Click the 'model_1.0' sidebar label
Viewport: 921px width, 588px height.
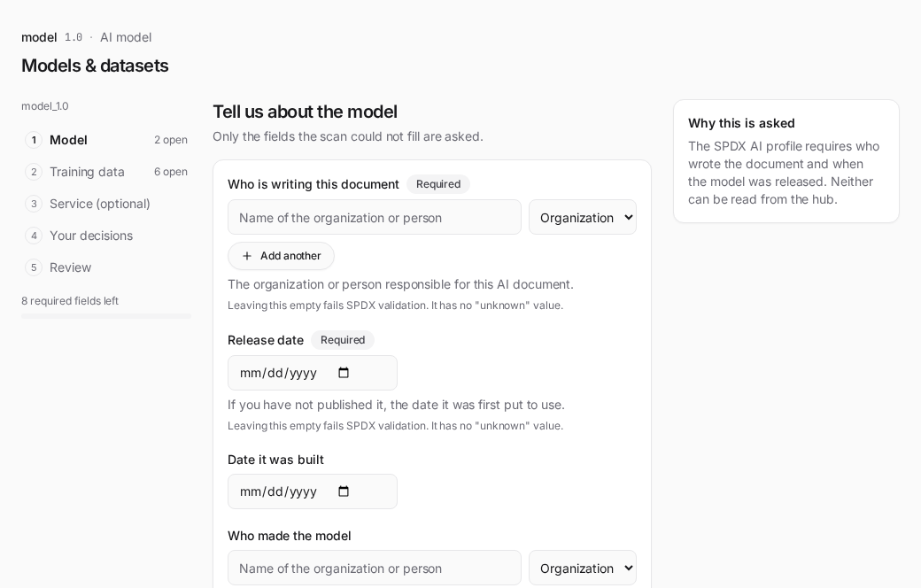pyautogui.click(x=44, y=106)
